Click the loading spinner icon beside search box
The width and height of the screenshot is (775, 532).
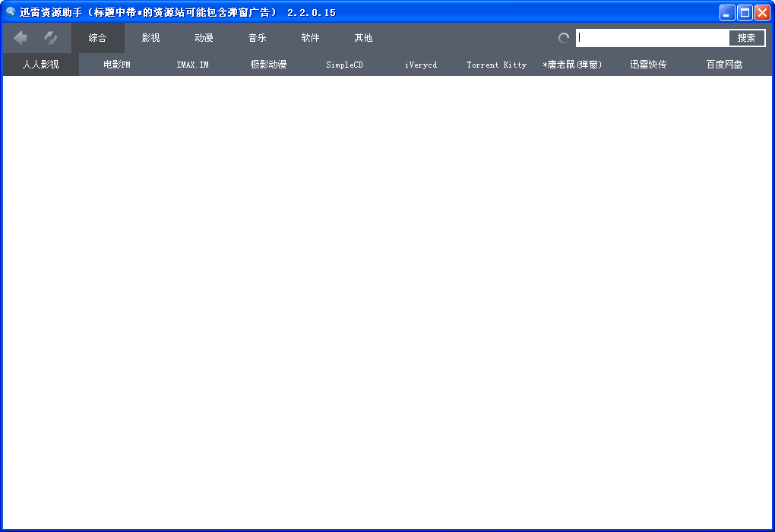(564, 38)
